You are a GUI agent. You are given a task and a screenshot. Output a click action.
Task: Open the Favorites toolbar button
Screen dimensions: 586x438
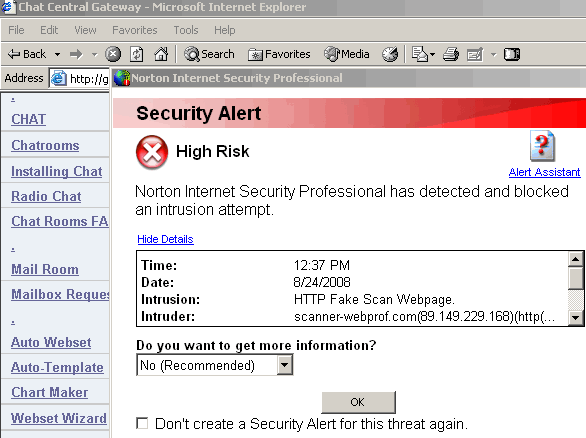[x=279, y=54]
